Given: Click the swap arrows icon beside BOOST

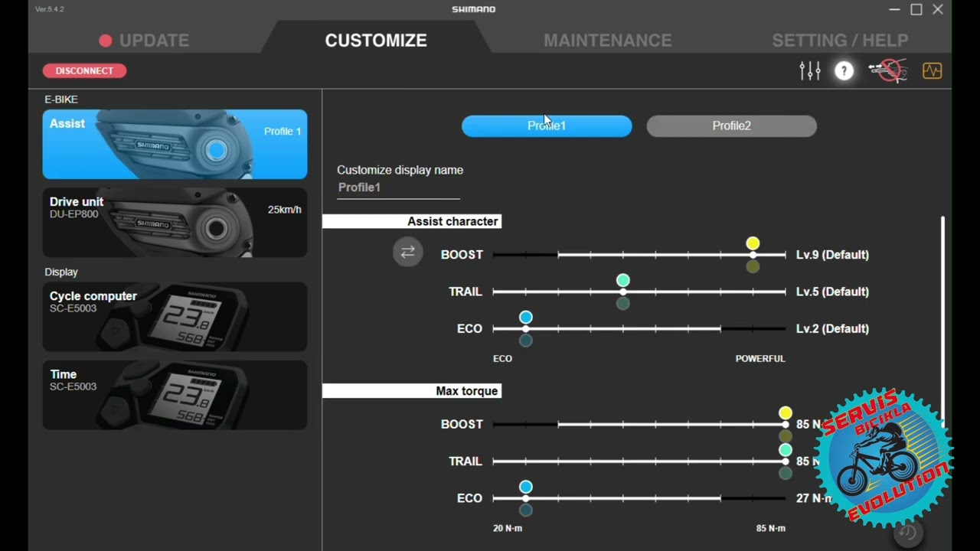Looking at the screenshot, I should [408, 252].
